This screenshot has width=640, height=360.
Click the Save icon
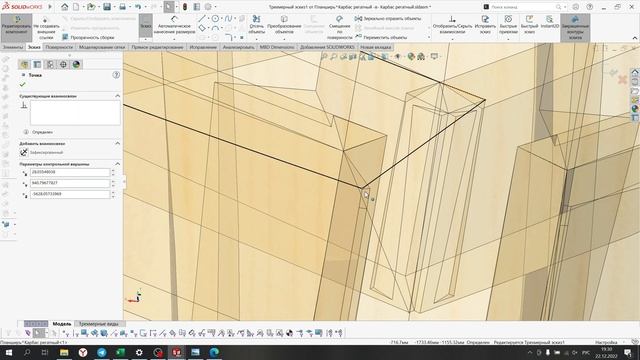pyautogui.click(x=107, y=7)
